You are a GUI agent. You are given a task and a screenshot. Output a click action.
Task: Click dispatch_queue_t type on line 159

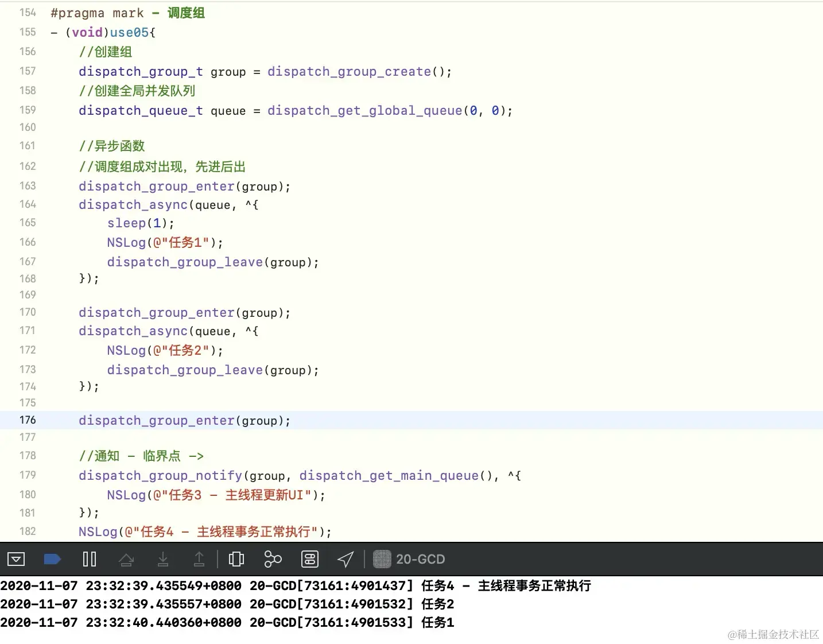coord(141,111)
